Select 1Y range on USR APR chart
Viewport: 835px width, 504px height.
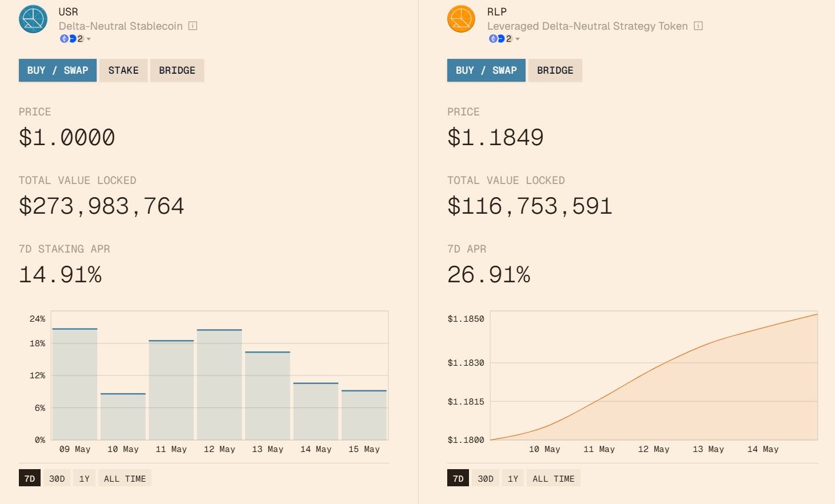pyautogui.click(x=84, y=478)
